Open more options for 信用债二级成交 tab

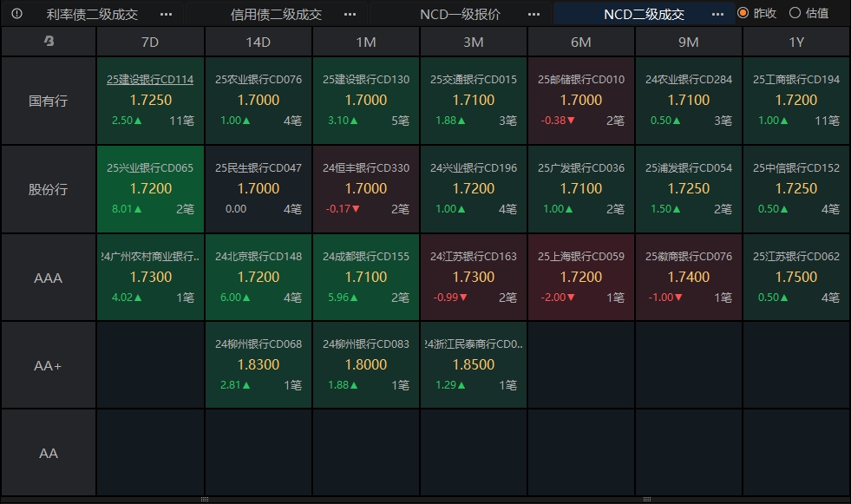(350, 14)
